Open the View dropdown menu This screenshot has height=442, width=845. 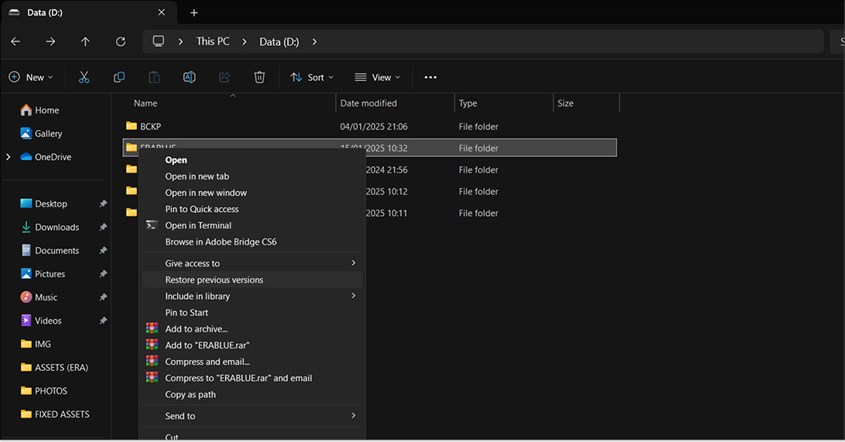click(377, 77)
